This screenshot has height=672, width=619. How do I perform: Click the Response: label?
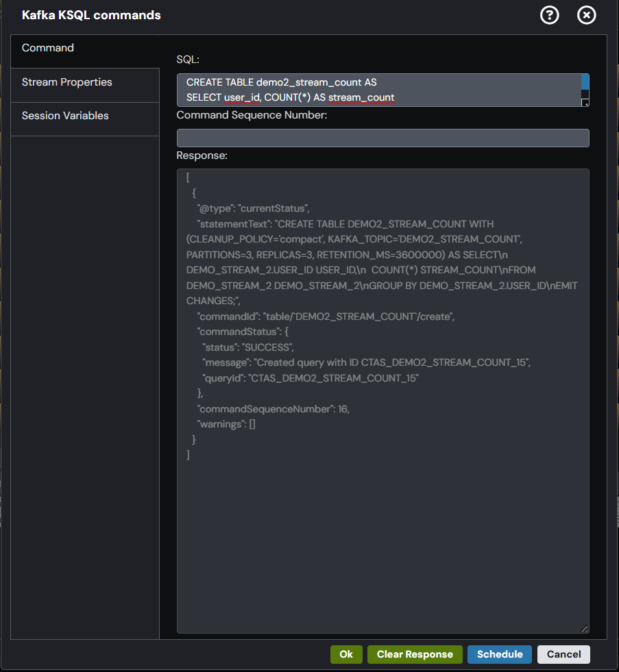click(x=202, y=155)
